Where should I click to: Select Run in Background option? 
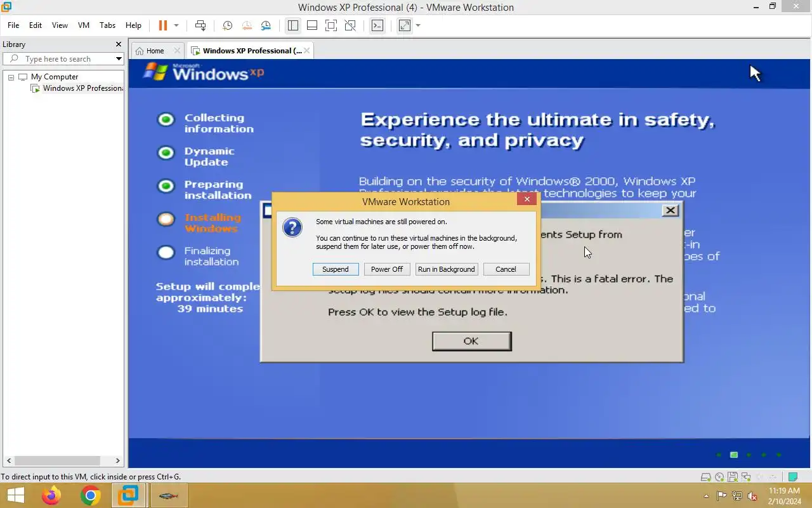point(447,269)
